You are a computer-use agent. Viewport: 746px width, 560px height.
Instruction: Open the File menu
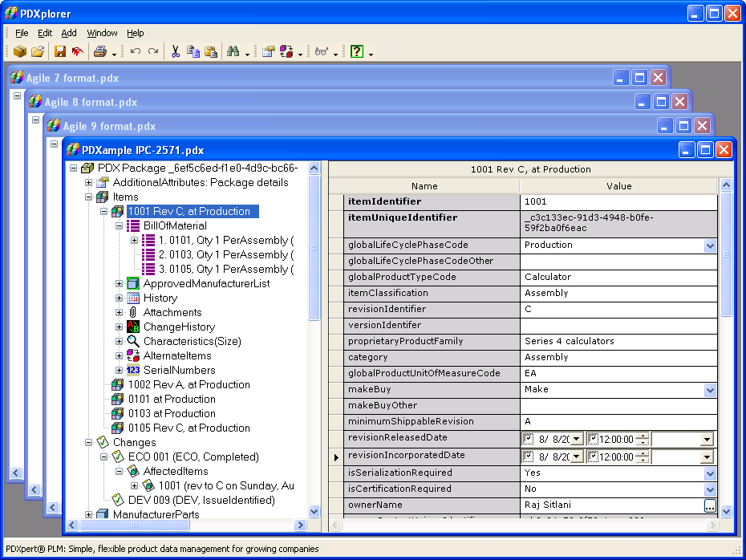point(22,33)
